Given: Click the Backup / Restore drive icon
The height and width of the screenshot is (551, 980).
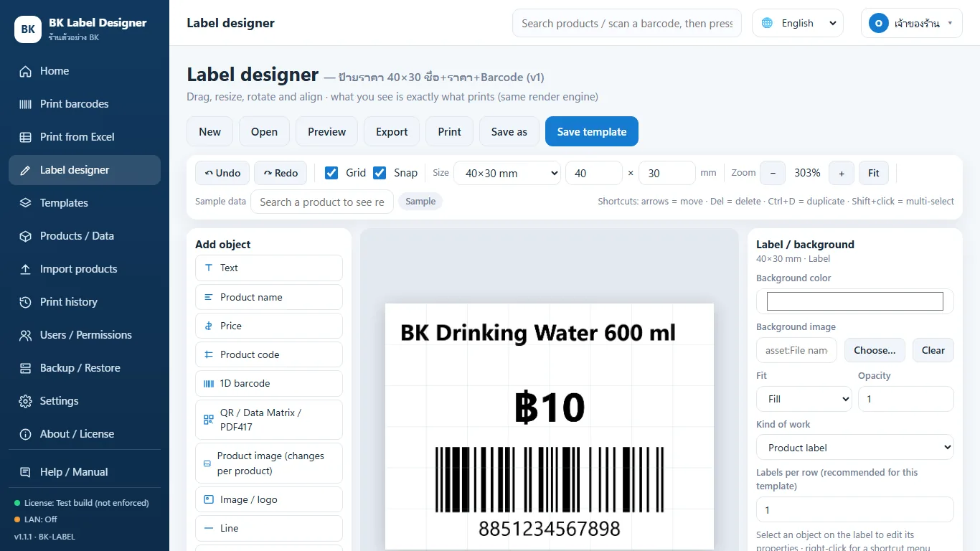Looking at the screenshot, I should coord(26,368).
